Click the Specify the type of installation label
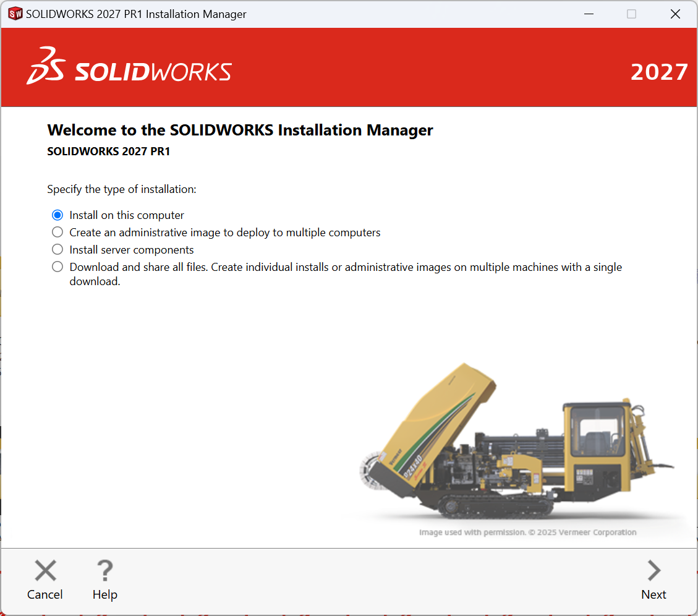 coord(122,189)
